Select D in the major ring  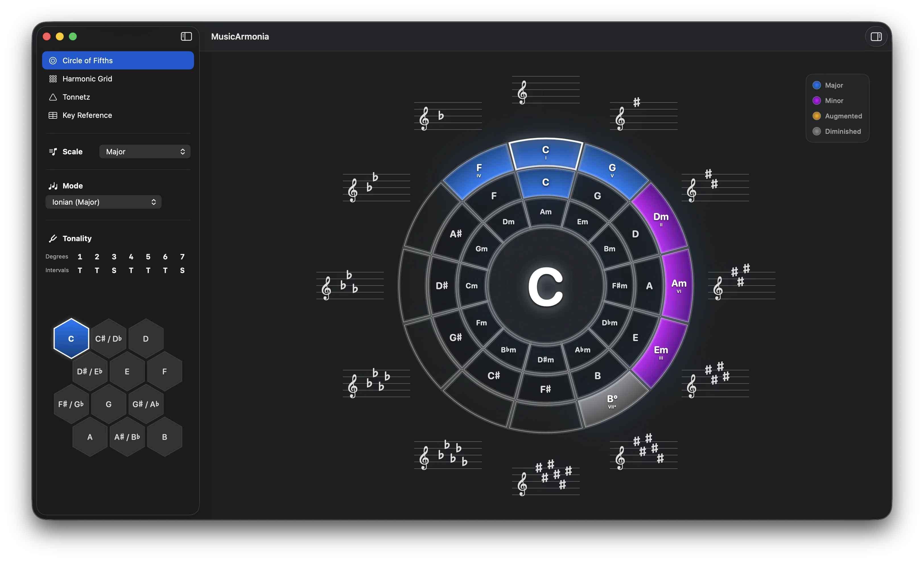coord(635,234)
